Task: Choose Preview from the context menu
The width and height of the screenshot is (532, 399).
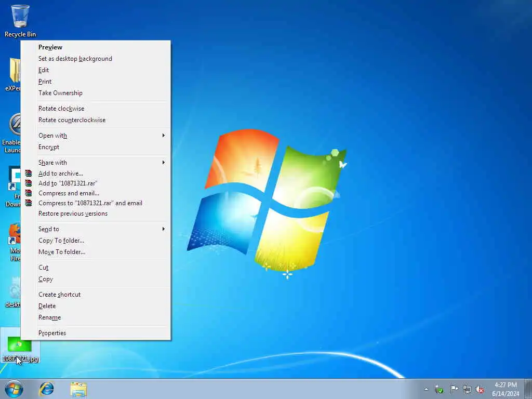Action: coord(96,47)
